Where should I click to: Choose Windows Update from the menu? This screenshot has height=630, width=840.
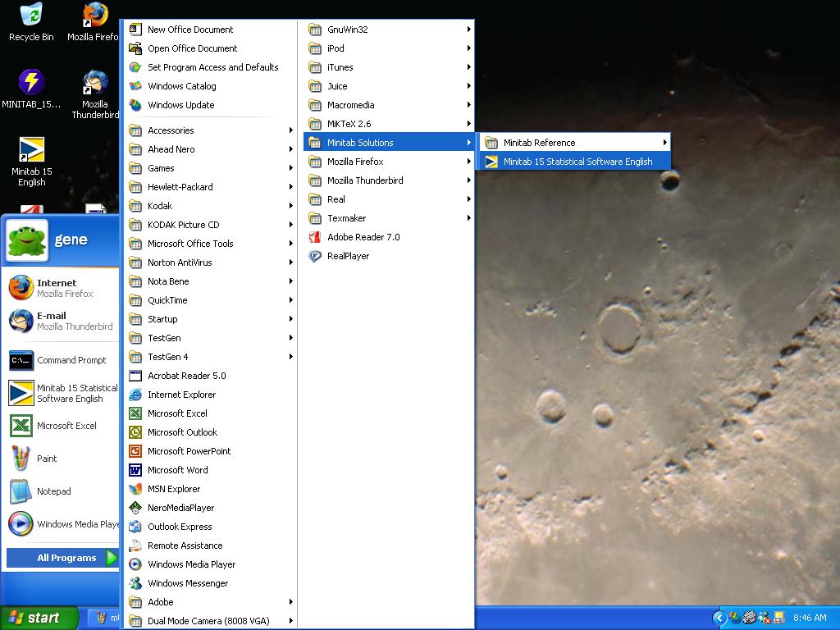180,105
